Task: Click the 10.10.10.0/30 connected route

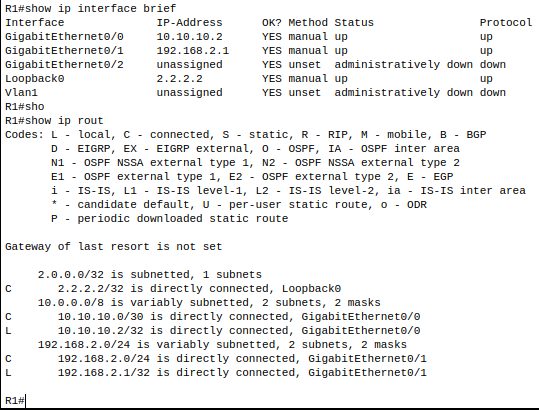Action: (x=212, y=317)
